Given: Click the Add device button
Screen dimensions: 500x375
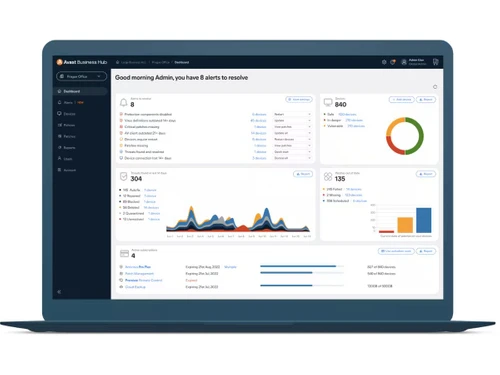Looking at the screenshot, I should 402,99.
